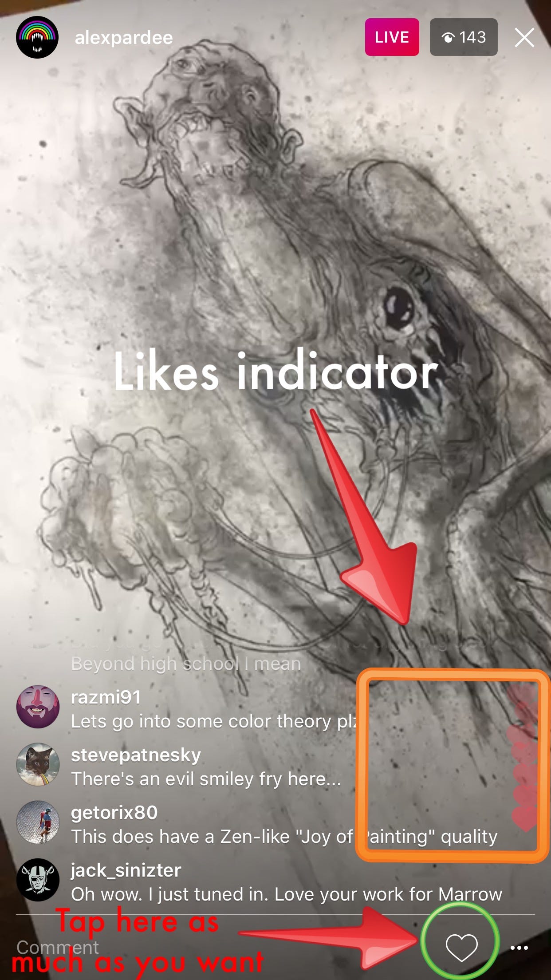The image size is (551, 980).
Task: Tap the stevepatnesky username
Action: 136,755
